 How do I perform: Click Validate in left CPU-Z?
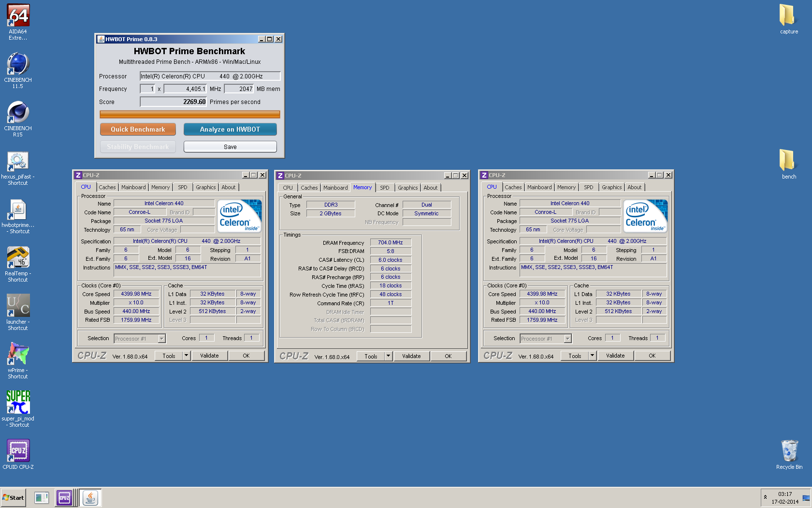point(209,356)
